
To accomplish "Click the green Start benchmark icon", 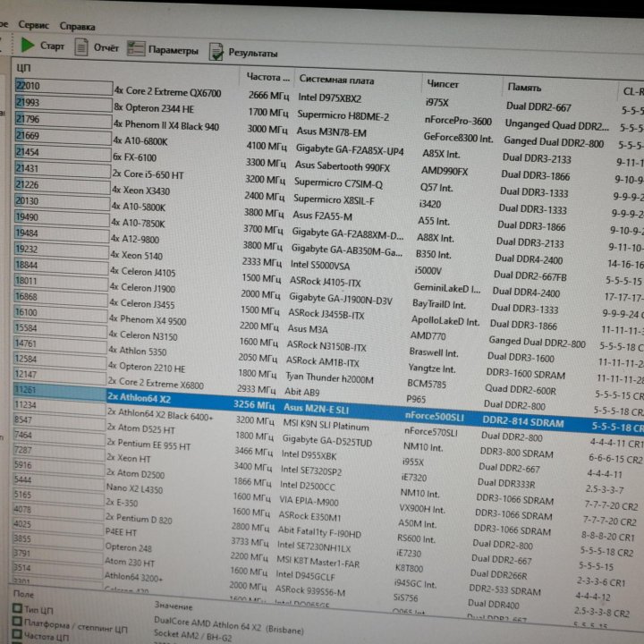I will (x=28, y=45).
